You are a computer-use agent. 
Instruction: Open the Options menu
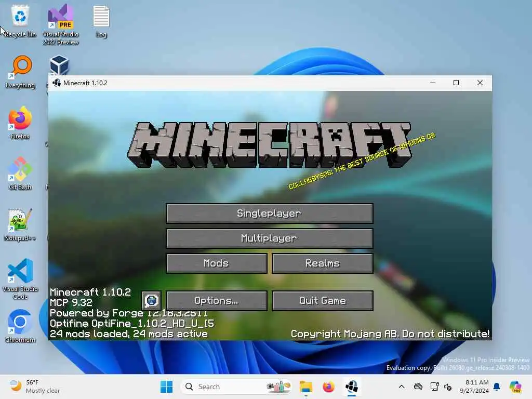217,301
